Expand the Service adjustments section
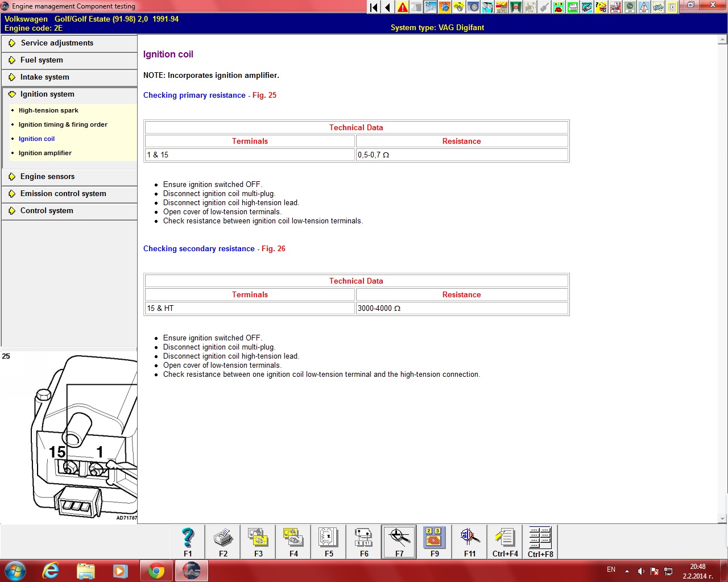 coord(57,43)
